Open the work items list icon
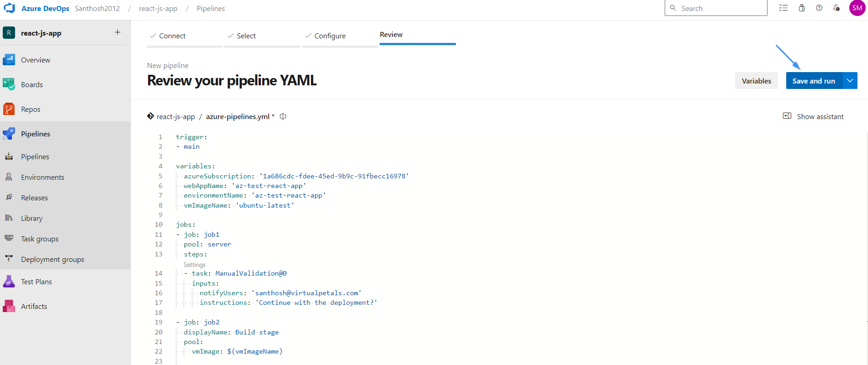868x365 pixels. [784, 8]
